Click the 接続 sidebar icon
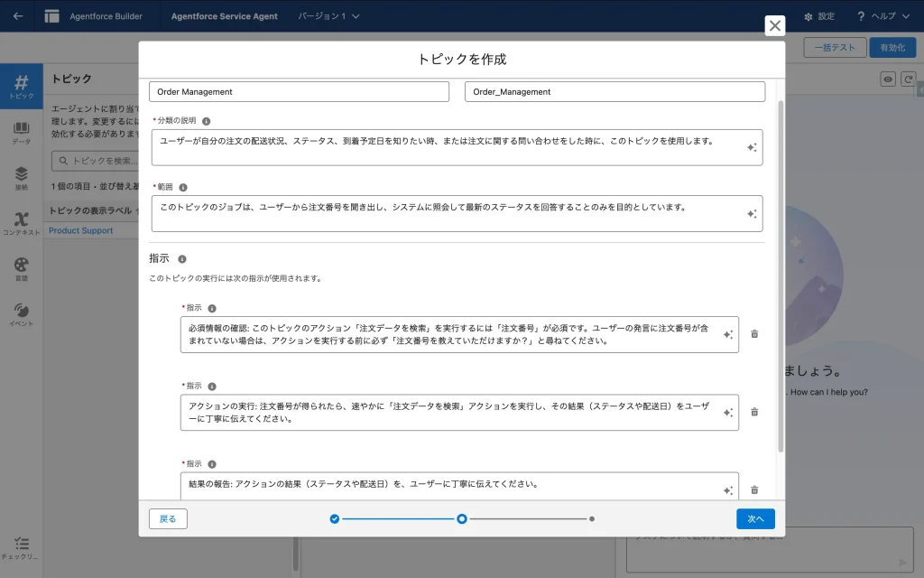The height and width of the screenshot is (578, 924). pos(21,178)
